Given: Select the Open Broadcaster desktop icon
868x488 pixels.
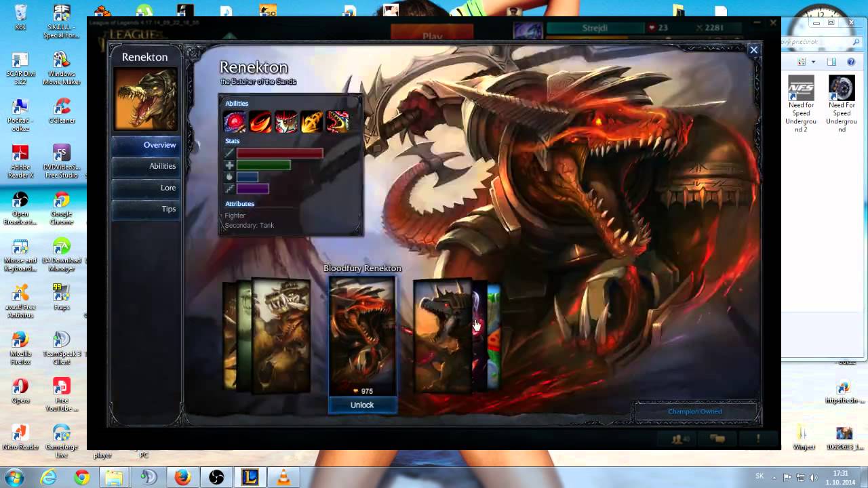Looking at the screenshot, I should coord(20,209).
